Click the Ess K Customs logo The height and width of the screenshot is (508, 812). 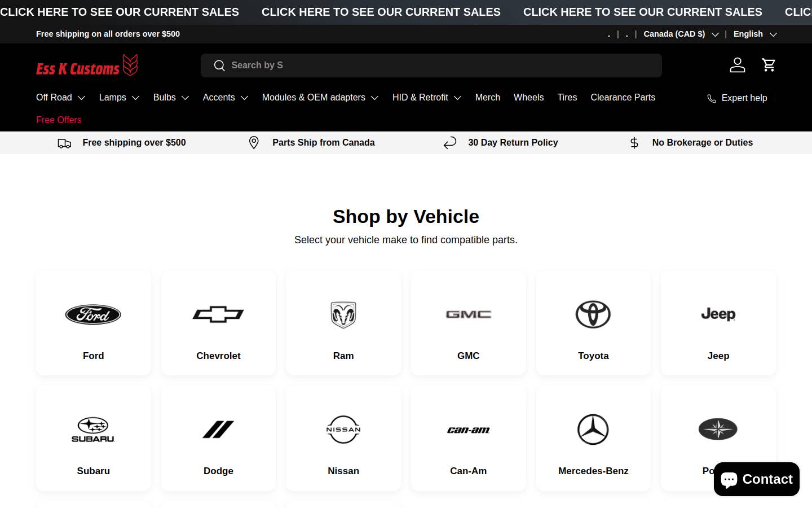pyautogui.click(x=87, y=65)
